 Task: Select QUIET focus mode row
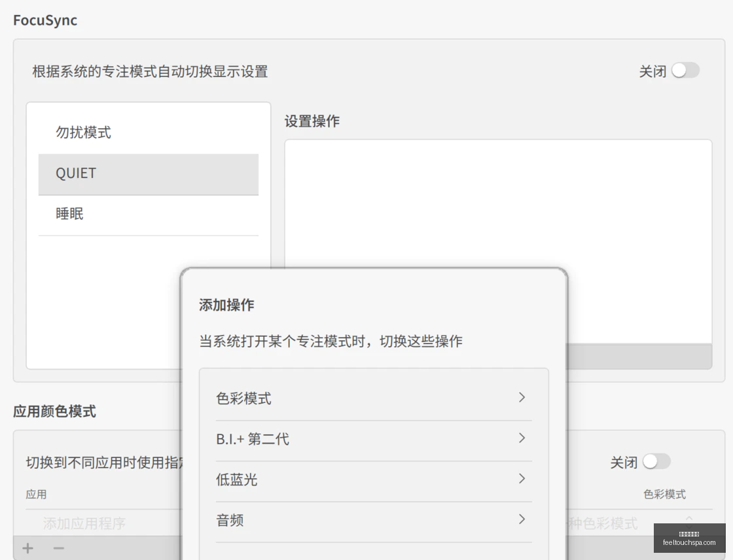[x=148, y=174]
